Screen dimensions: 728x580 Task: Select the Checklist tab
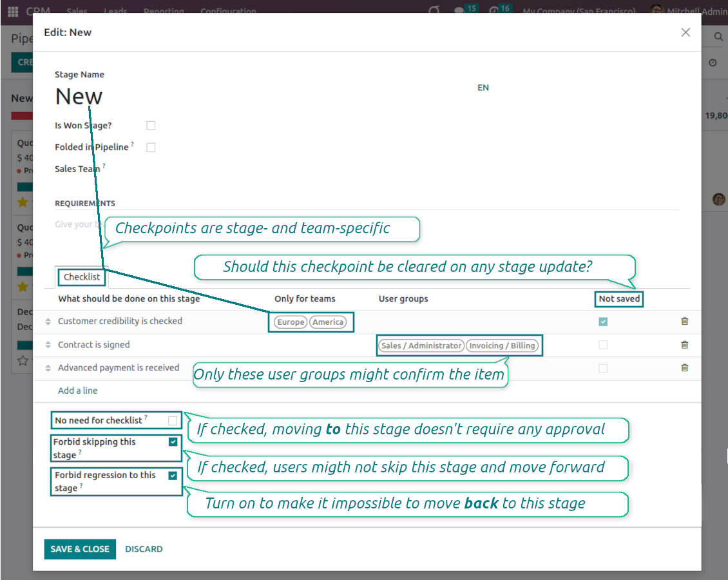coord(82,276)
